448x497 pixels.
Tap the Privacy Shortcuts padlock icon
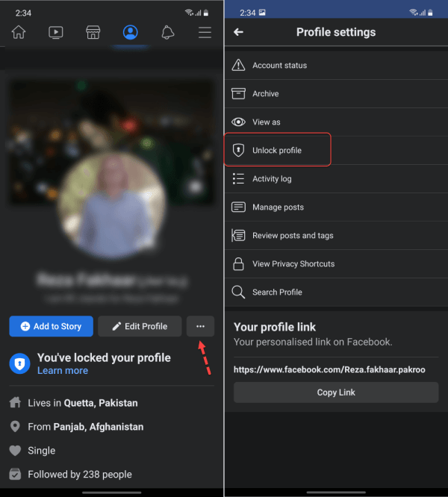pos(238,263)
